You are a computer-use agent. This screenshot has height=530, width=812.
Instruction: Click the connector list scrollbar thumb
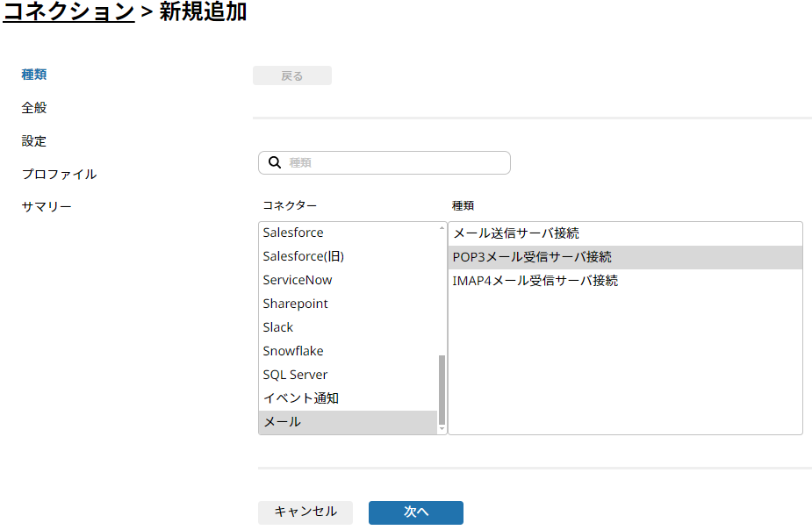(x=442, y=390)
